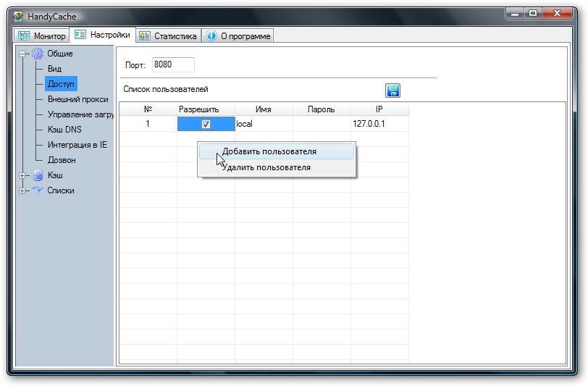
Task: Click the save floppy disk icon
Action: pyautogui.click(x=392, y=91)
